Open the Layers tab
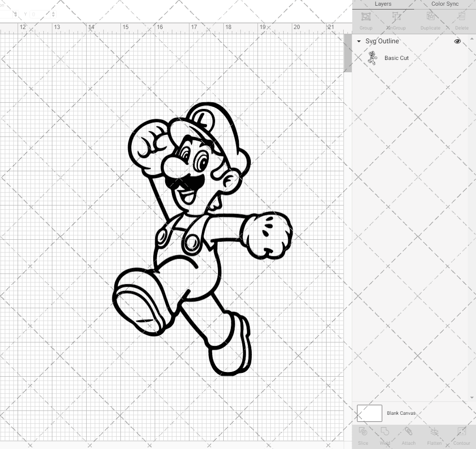 pyautogui.click(x=383, y=4)
